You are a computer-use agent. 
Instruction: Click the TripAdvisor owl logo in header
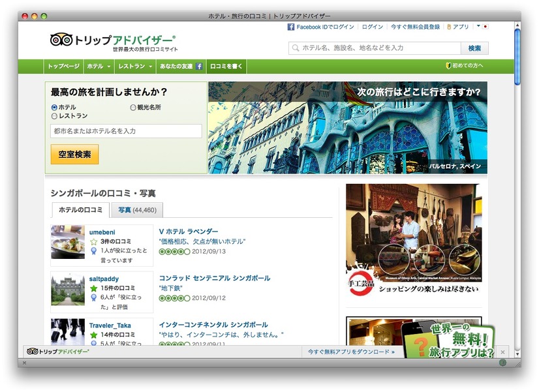pyautogui.click(x=61, y=40)
